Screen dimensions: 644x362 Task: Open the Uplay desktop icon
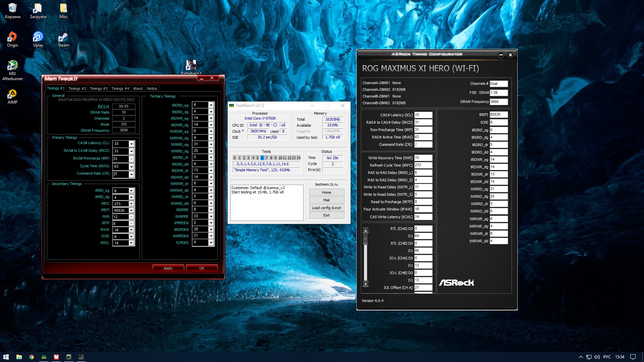[x=38, y=39]
